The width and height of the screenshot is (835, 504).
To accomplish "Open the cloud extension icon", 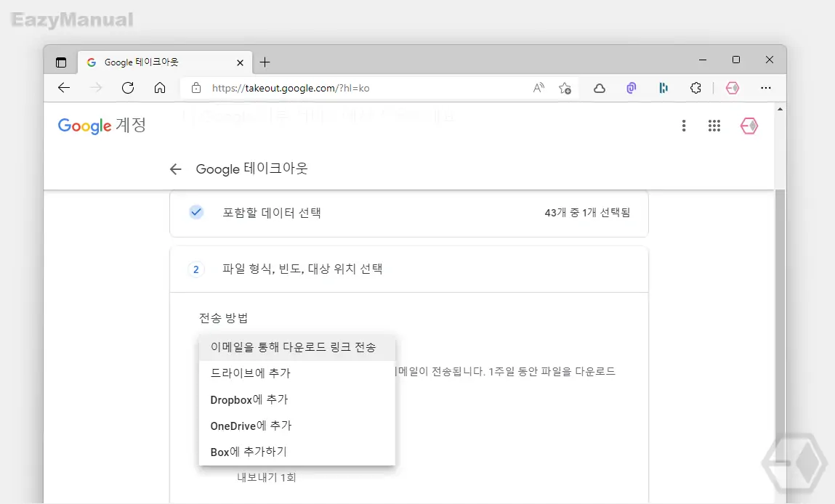I will click(x=599, y=89).
